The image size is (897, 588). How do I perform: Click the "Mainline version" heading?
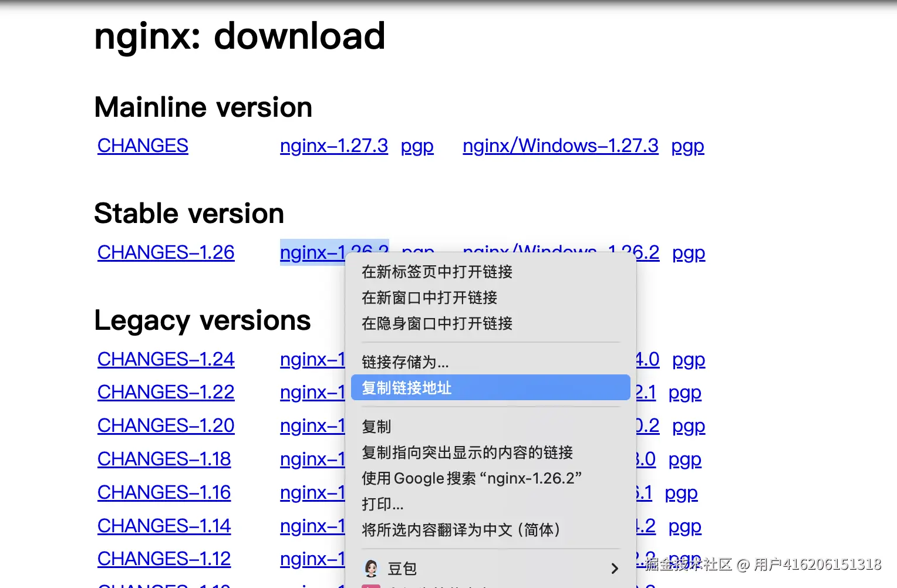click(203, 107)
